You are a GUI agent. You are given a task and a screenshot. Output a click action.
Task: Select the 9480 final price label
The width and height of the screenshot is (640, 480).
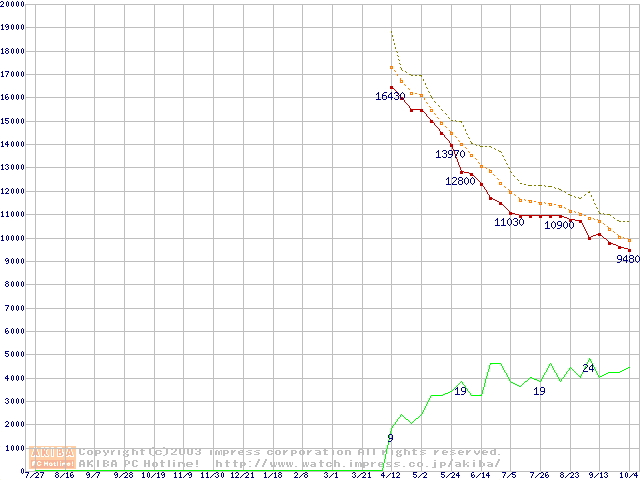point(627,259)
